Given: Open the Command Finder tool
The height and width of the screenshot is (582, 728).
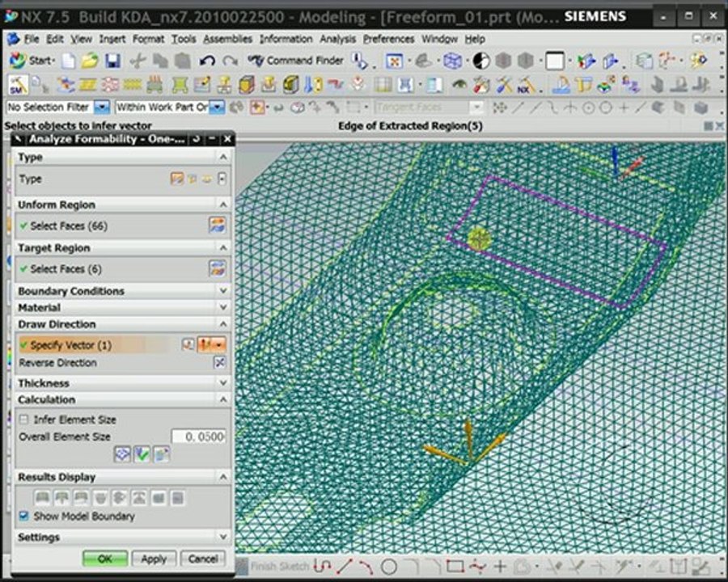Looking at the screenshot, I should click(295, 61).
